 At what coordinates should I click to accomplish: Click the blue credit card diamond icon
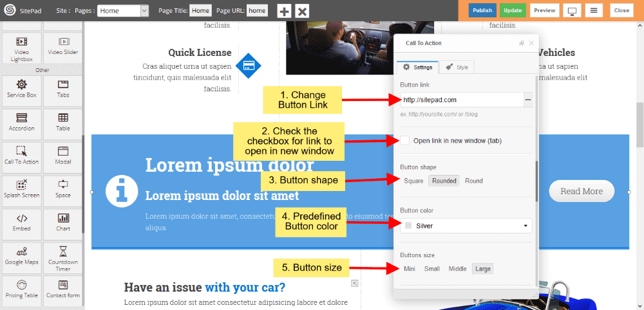248,66
